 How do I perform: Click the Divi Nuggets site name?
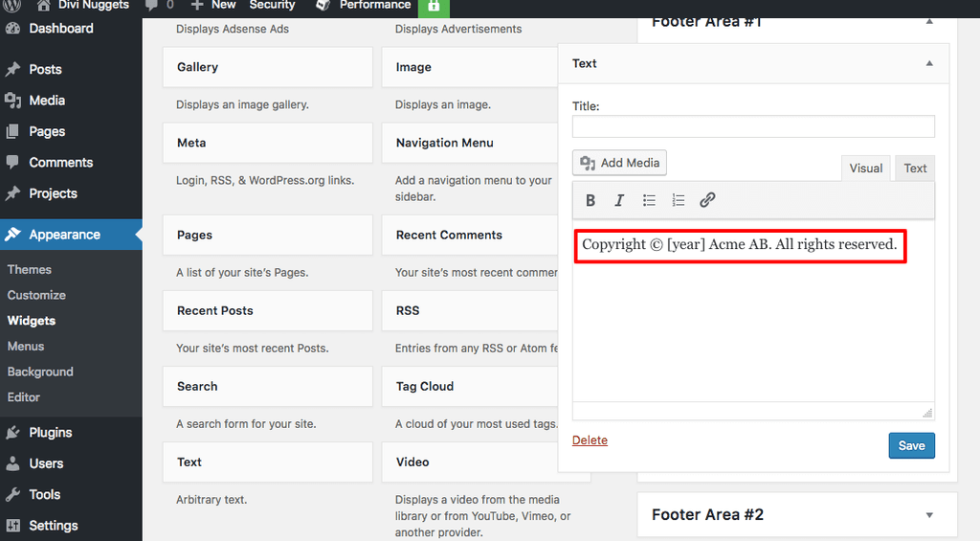click(93, 5)
